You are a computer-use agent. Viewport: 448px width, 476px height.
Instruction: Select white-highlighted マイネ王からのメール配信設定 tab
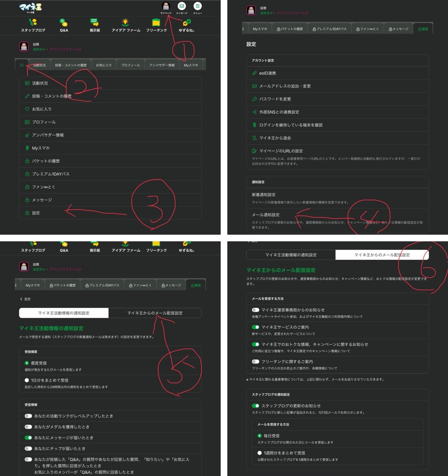pyautogui.click(x=382, y=255)
